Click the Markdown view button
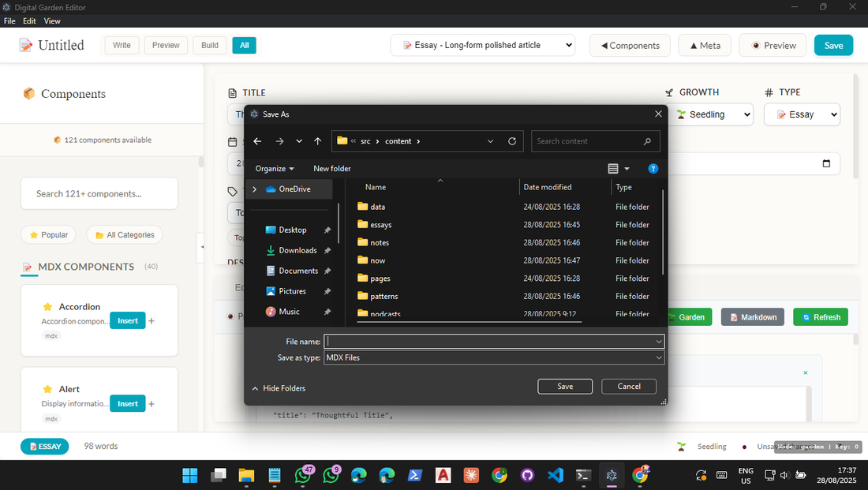This screenshot has height=490, width=868. [x=752, y=316]
